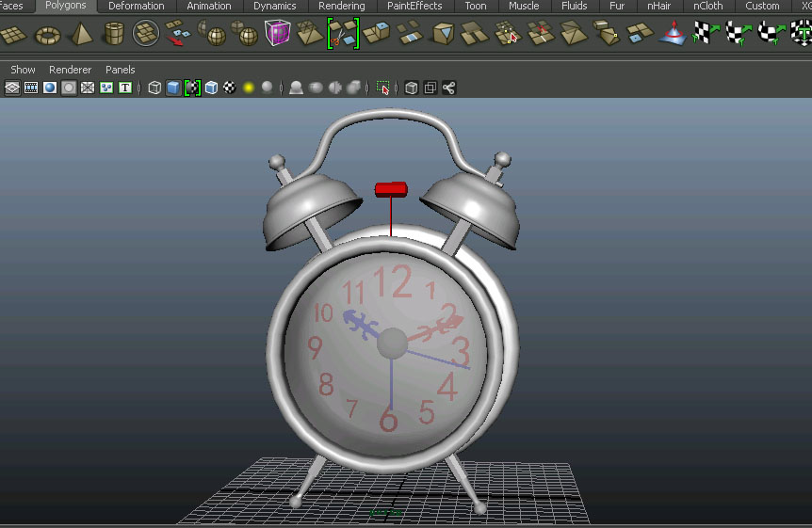The height and width of the screenshot is (528, 812).
Task: Select the red alarm hammer object
Action: click(390, 189)
